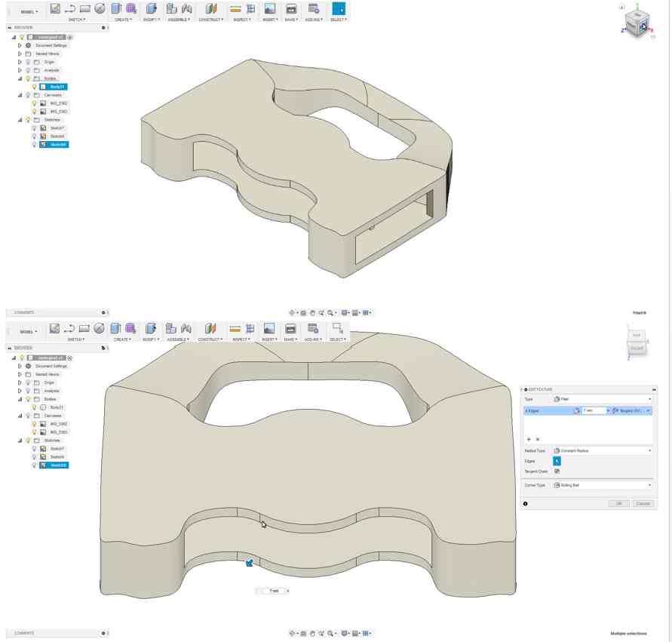Open the MODIFY menu in lower toolbar

(x=151, y=339)
